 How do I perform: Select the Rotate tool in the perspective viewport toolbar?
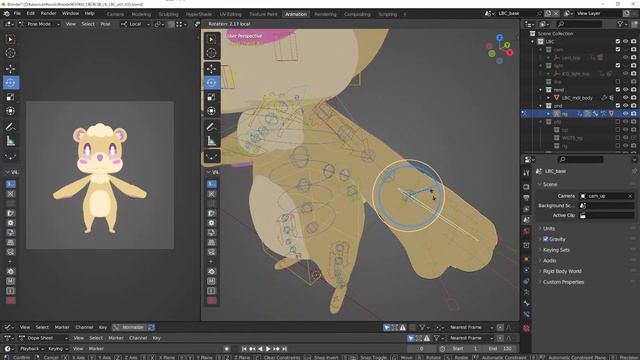tap(211, 82)
